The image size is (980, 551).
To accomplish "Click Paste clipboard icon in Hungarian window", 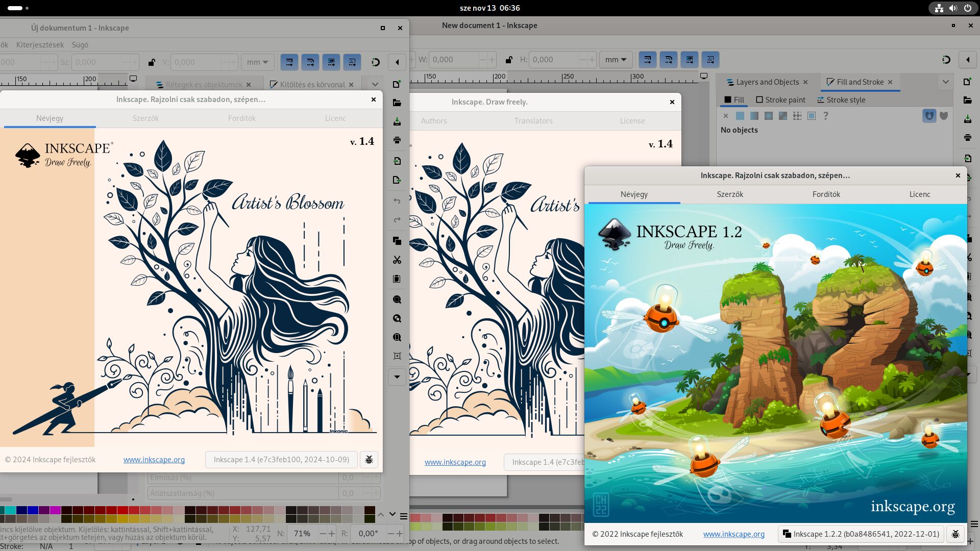I will [x=397, y=279].
